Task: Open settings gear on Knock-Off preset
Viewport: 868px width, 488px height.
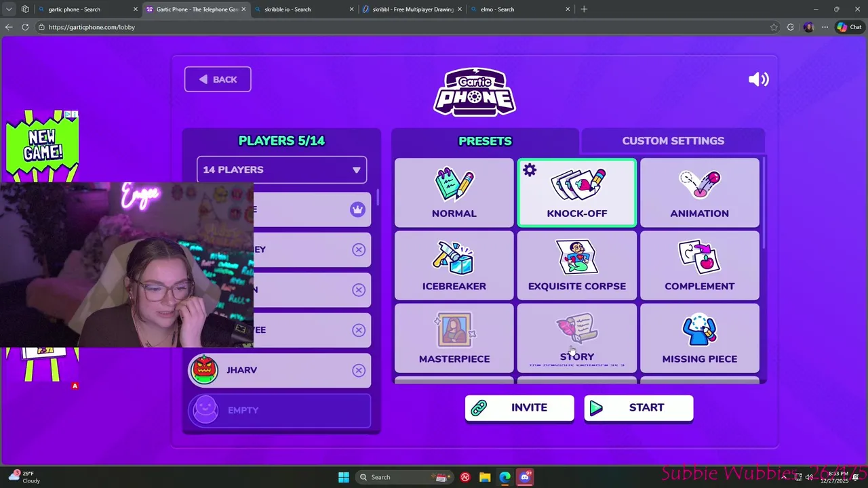Action: (x=530, y=171)
